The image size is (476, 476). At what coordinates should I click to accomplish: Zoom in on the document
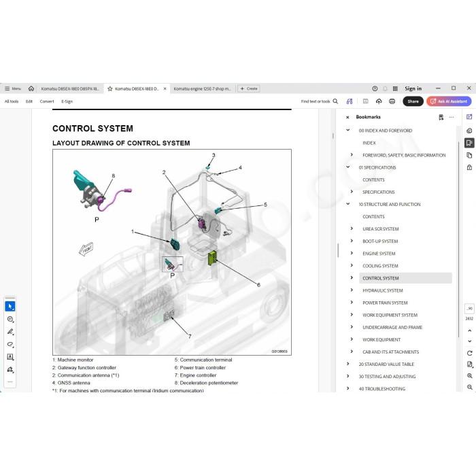pyautogui.click(x=470, y=376)
